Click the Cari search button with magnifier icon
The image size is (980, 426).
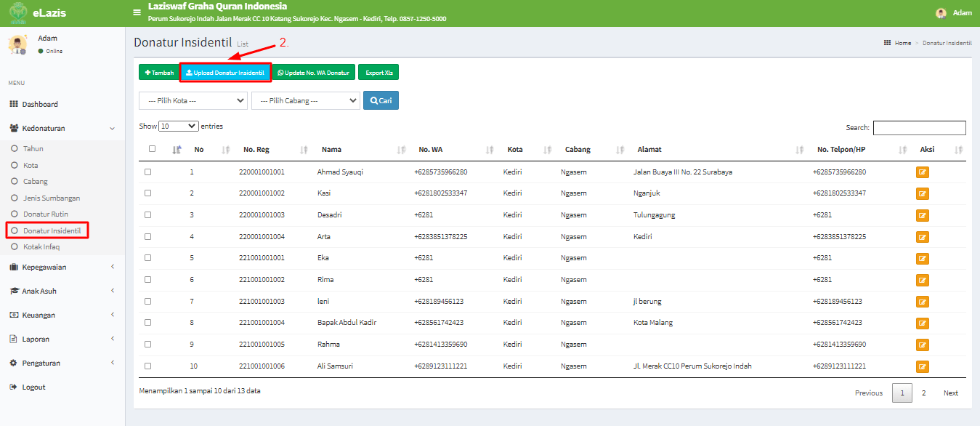click(x=380, y=100)
